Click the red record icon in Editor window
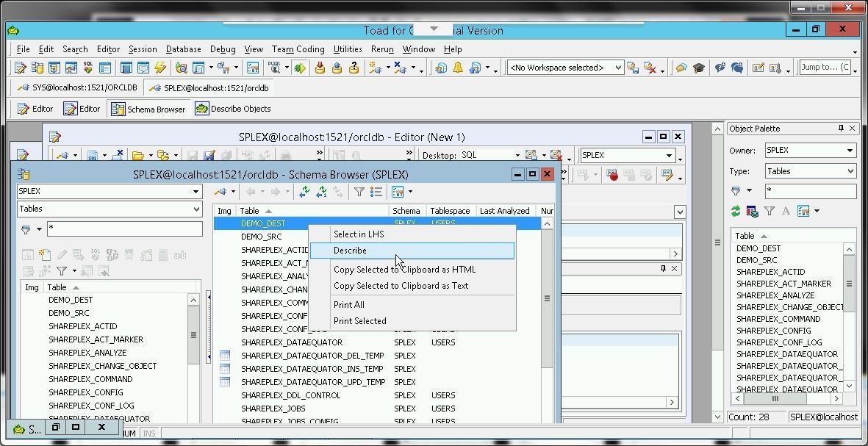This screenshot has height=446, width=868. (612, 176)
